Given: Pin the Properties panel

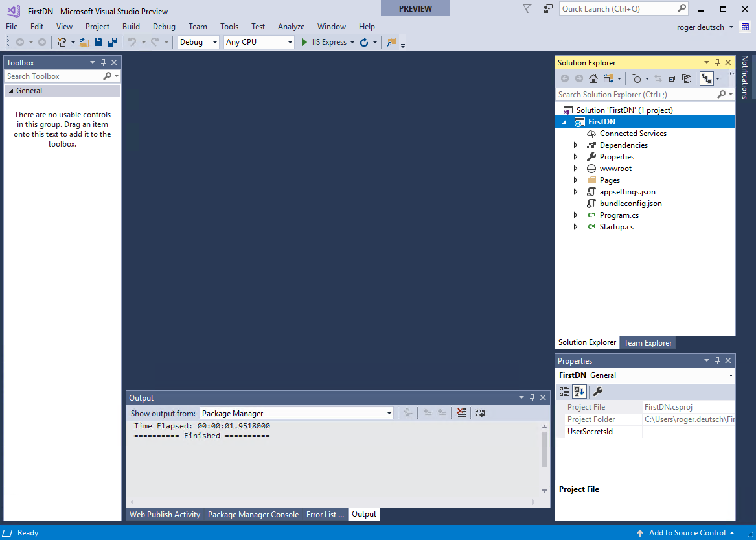Looking at the screenshot, I should point(717,360).
